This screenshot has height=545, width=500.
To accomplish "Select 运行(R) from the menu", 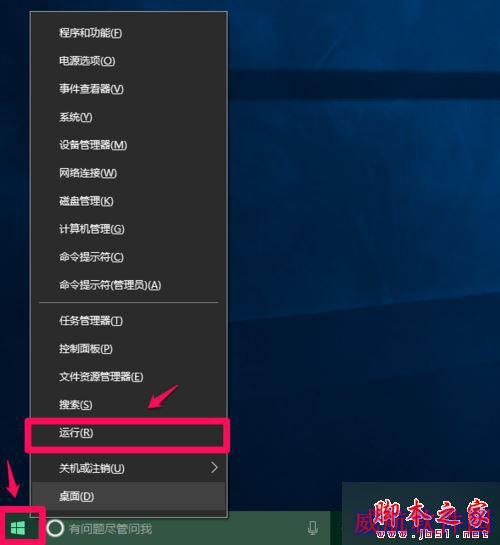I will (x=129, y=433).
